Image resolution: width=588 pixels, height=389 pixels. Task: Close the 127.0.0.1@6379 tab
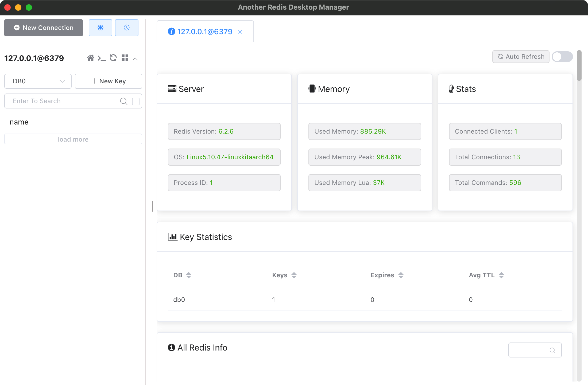pyautogui.click(x=240, y=32)
